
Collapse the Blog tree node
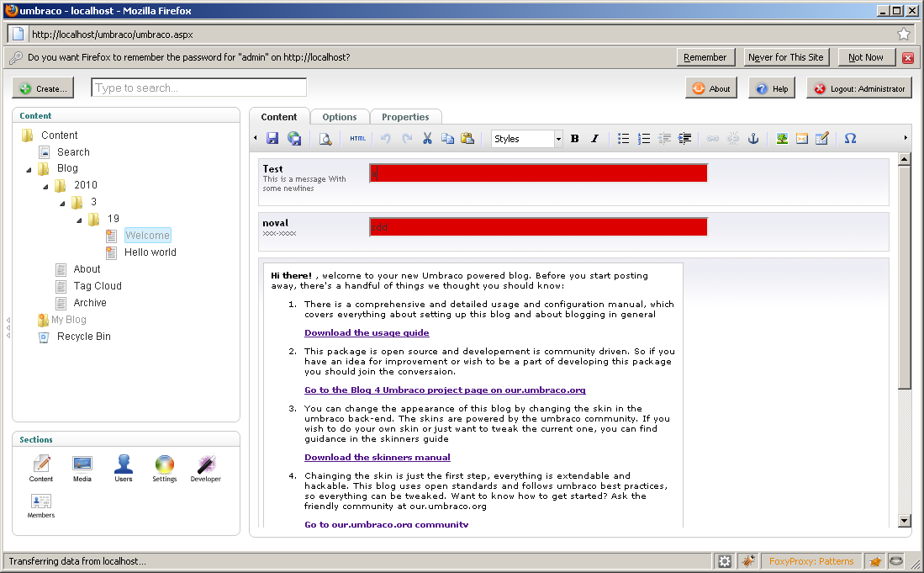[29, 170]
